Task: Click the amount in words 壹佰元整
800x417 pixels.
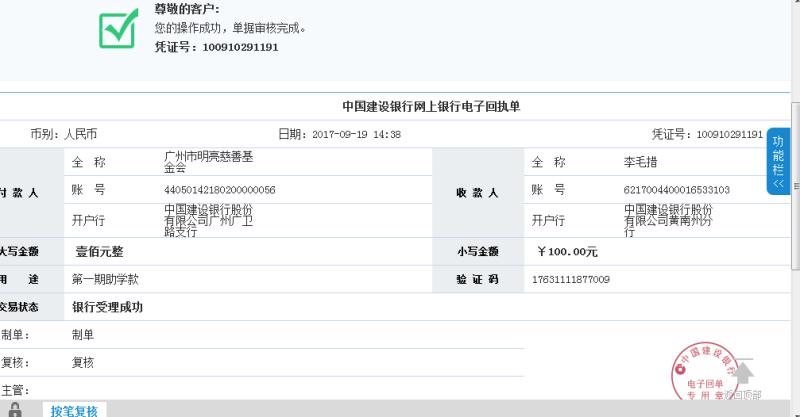Action: click(x=99, y=252)
